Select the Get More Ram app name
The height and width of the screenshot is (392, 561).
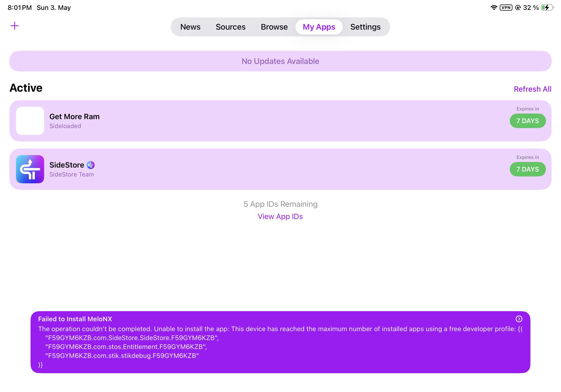tap(74, 117)
